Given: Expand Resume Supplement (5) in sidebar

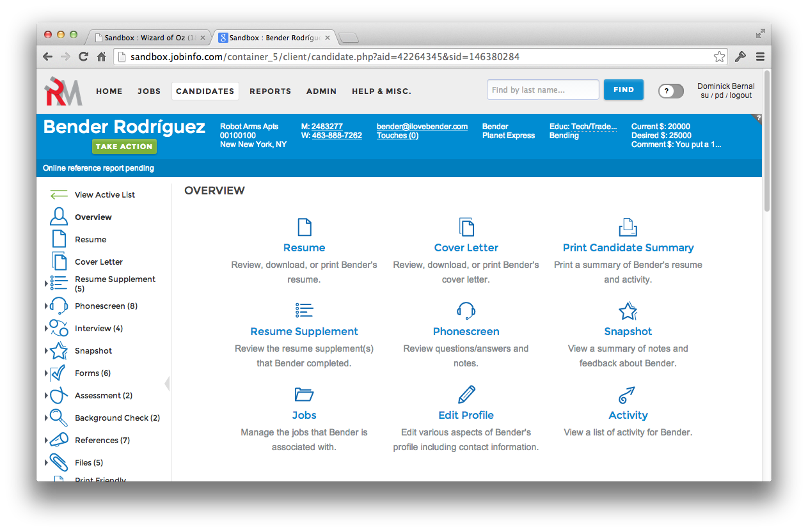Looking at the screenshot, I should pyautogui.click(x=46, y=283).
